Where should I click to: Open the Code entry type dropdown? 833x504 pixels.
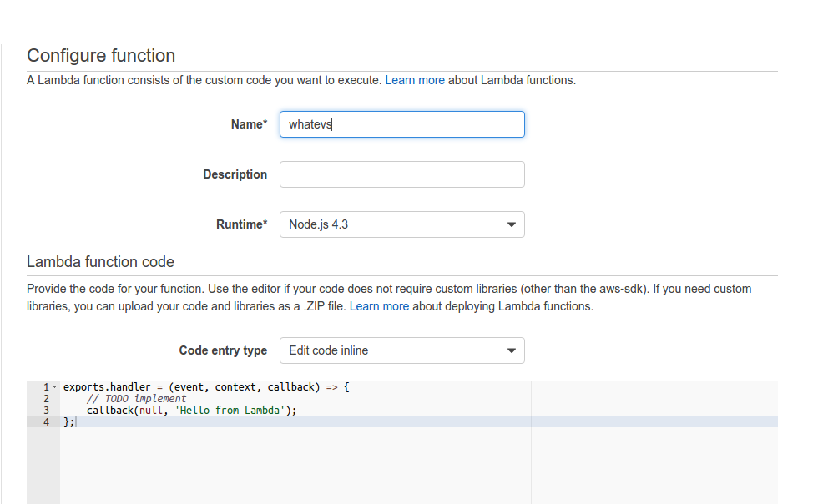coord(402,350)
